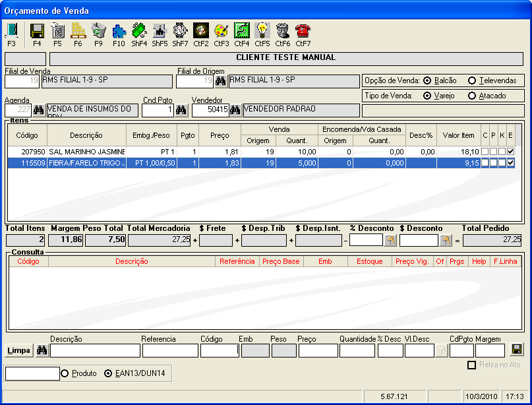532x405 pixels.
Task: Click the Quantidade input field
Action: (x=357, y=351)
